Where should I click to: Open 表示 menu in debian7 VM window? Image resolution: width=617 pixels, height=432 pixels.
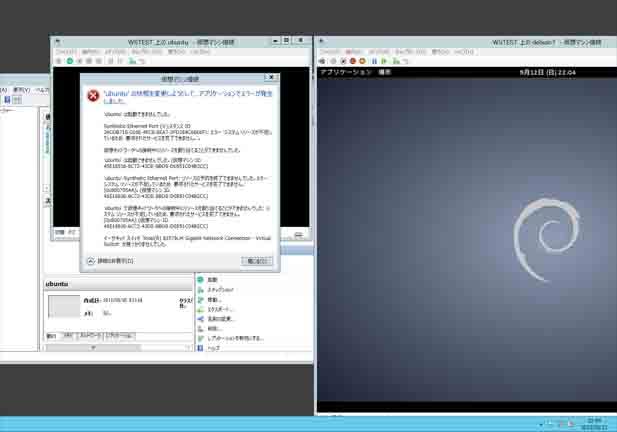(x=440, y=52)
